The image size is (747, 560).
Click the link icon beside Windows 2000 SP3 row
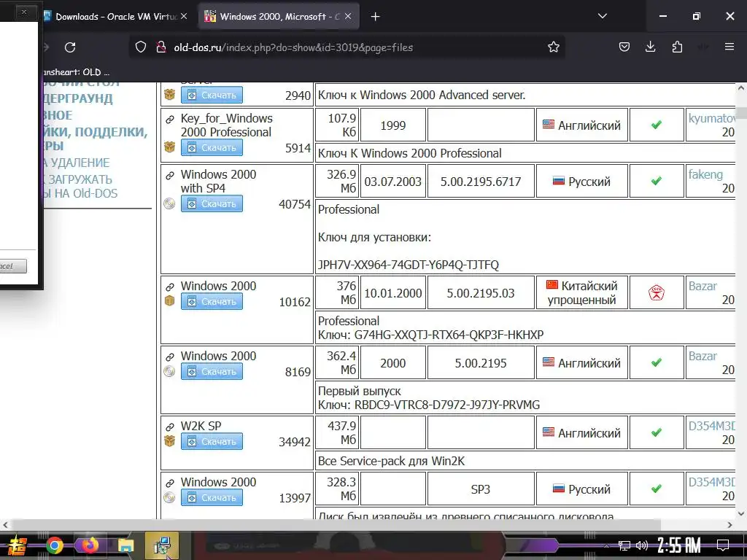[x=169, y=483]
